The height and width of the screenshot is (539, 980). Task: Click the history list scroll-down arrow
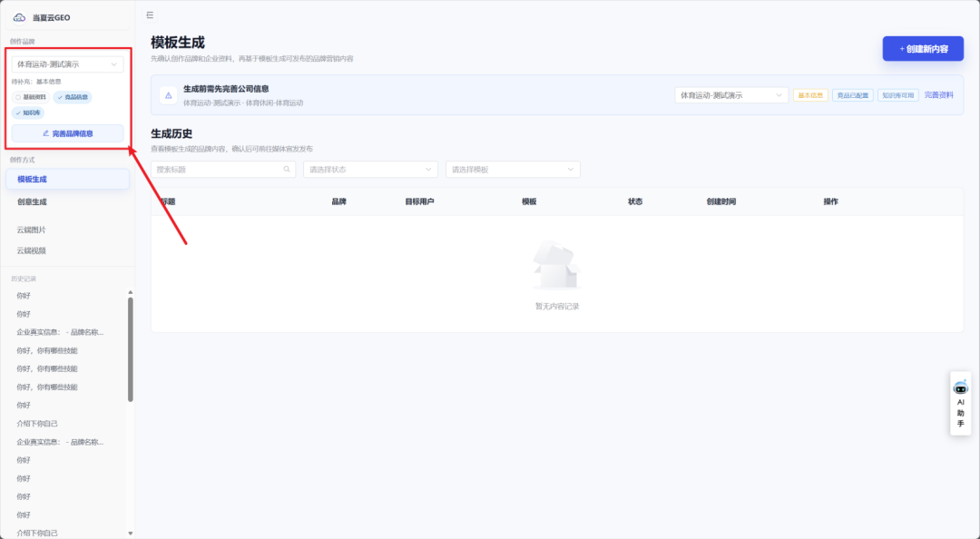[131, 534]
